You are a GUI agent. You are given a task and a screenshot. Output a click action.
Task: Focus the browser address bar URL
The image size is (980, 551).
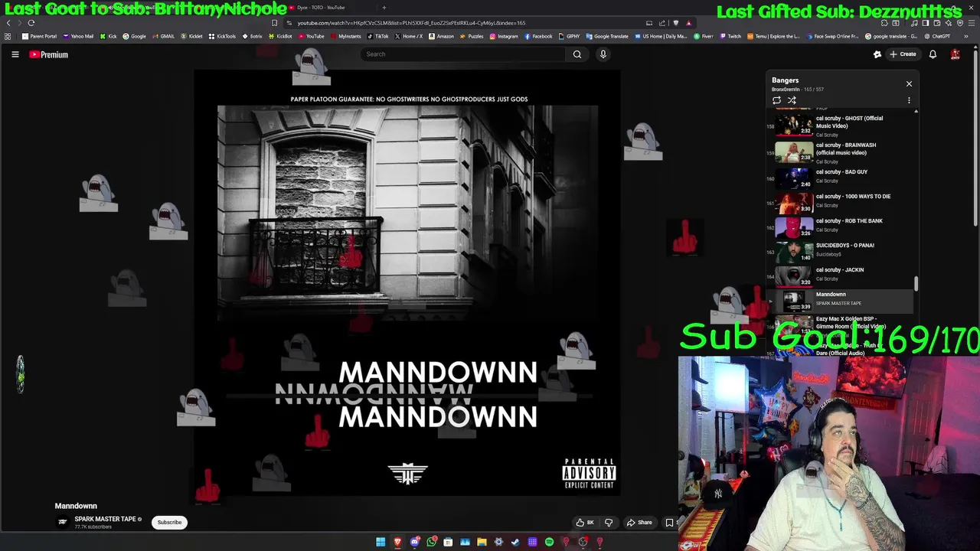(411, 23)
